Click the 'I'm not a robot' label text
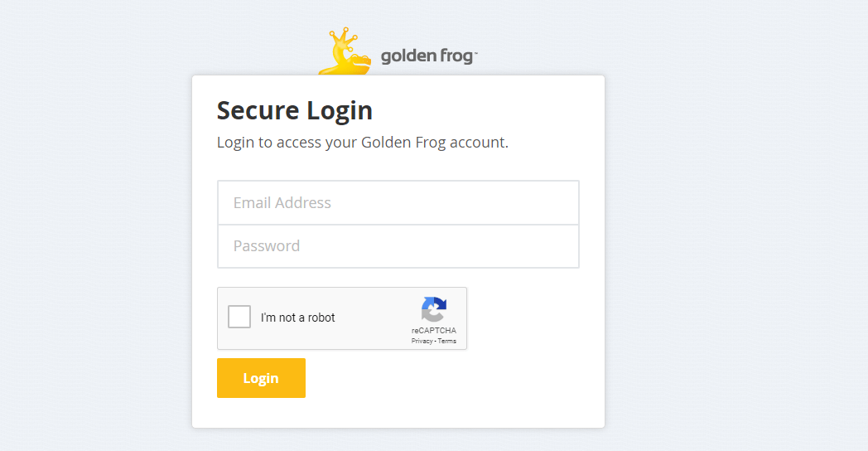868x451 pixels. (298, 318)
